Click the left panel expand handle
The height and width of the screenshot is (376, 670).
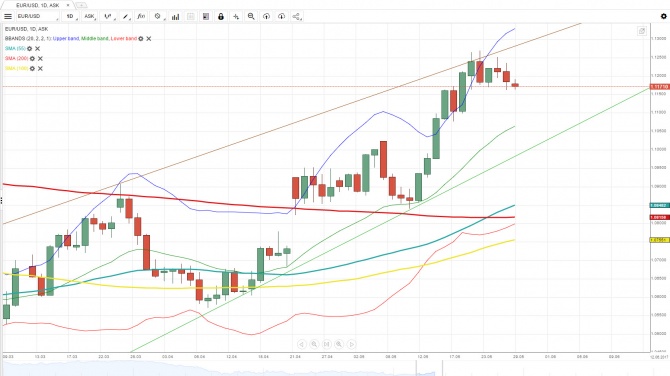coord(1,200)
